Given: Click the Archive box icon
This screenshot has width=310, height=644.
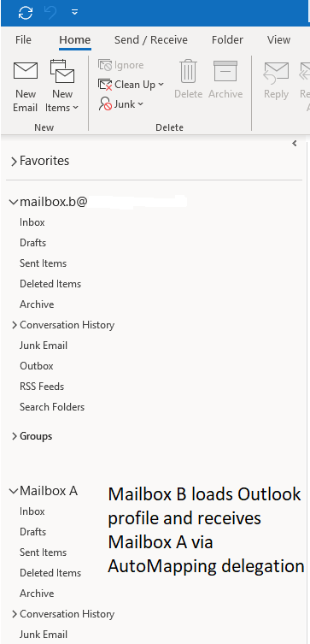Looking at the screenshot, I should (225, 72).
